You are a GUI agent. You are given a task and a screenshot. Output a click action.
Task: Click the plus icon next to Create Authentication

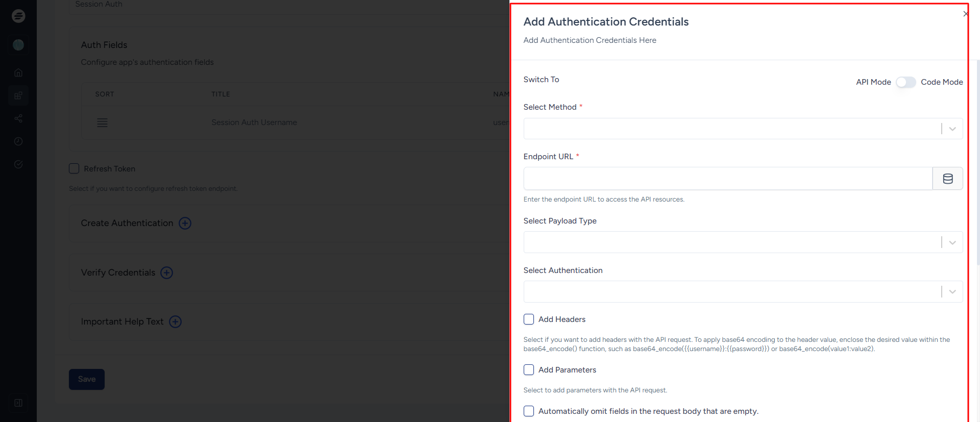(185, 224)
